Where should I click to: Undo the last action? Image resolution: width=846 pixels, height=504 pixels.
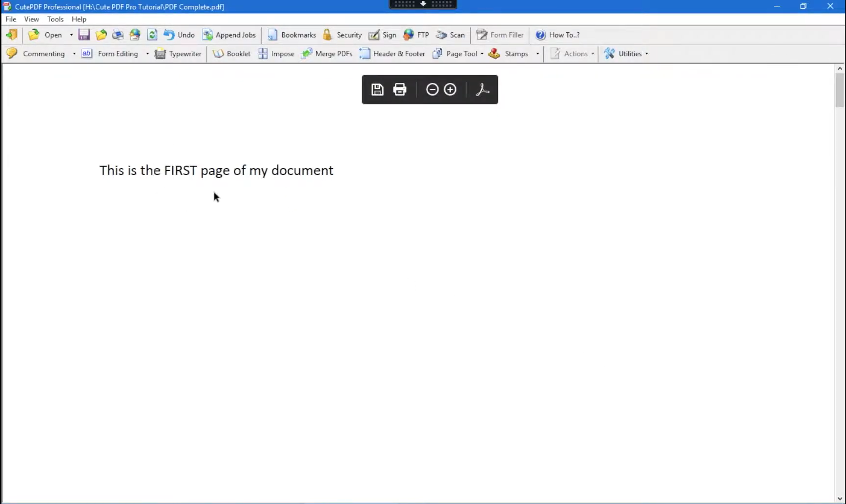tap(179, 35)
